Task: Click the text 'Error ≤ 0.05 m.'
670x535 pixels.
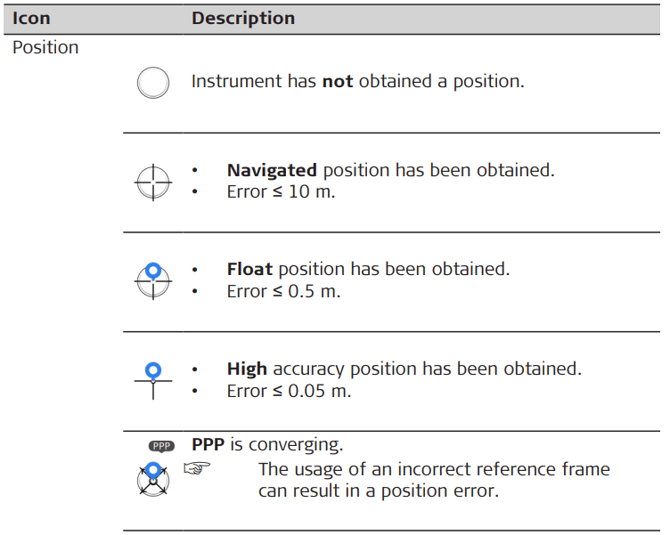Action: pyautogui.click(x=289, y=390)
